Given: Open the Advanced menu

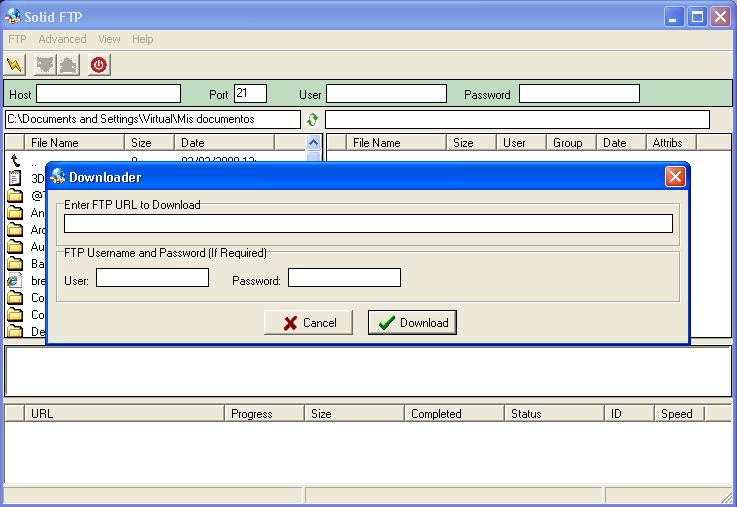Looking at the screenshot, I should pyautogui.click(x=63, y=39).
